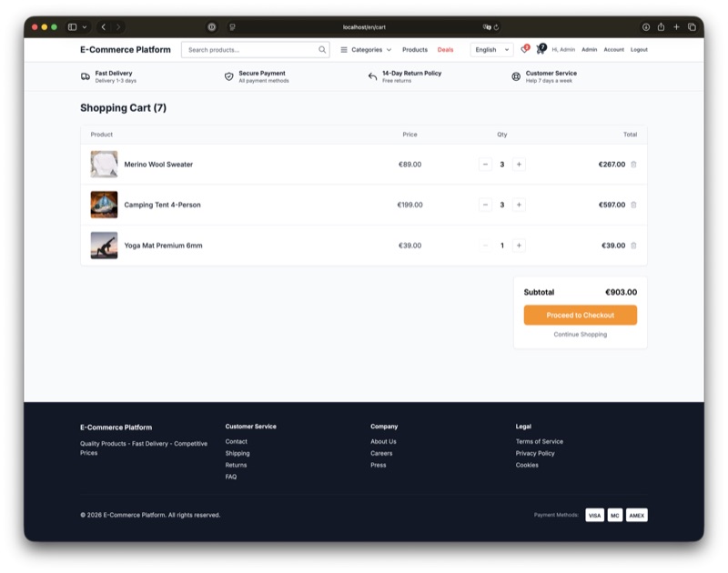Click Continue Shopping link
Screen dimensions: 728x573
(x=581, y=334)
